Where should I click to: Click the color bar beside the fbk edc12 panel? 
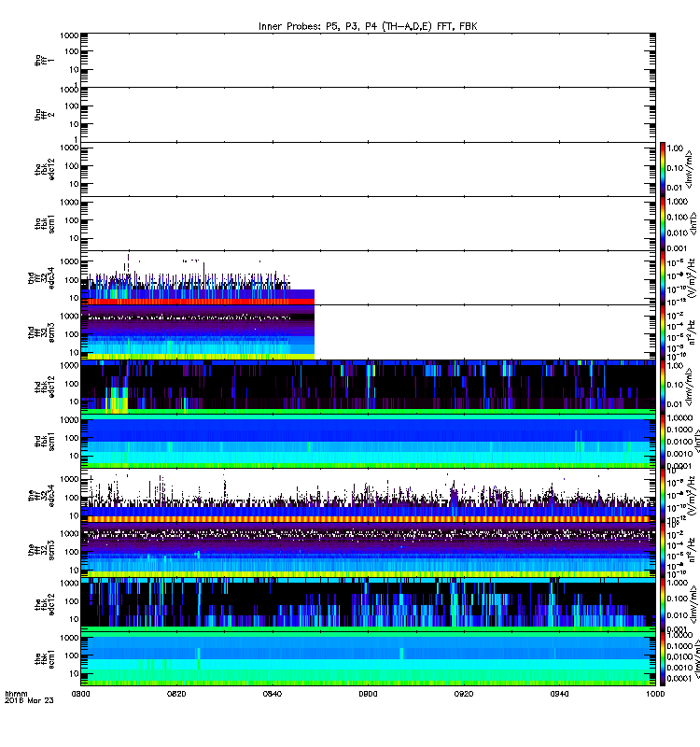pyautogui.click(x=663, y=604)
